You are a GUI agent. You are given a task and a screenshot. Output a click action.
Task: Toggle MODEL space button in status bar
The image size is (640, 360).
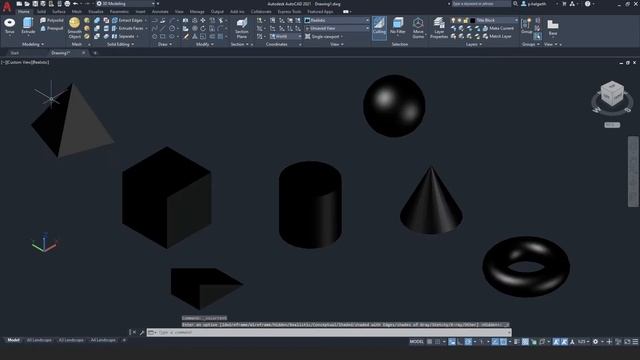pos(416,342)
